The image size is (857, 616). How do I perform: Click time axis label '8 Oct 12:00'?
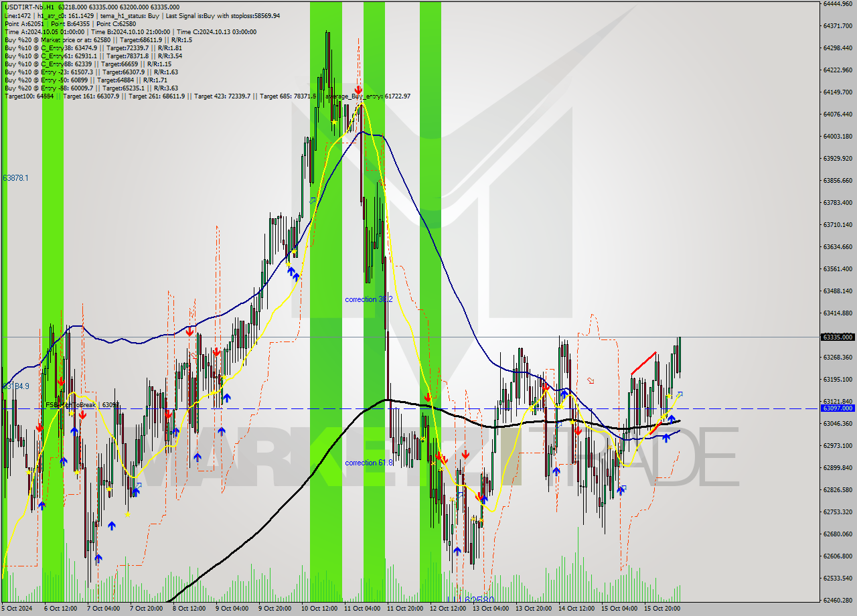point(189,609)
